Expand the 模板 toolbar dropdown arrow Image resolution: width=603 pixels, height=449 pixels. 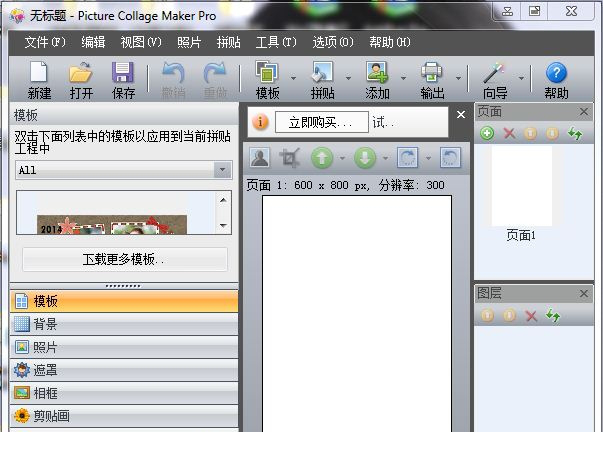293,78
